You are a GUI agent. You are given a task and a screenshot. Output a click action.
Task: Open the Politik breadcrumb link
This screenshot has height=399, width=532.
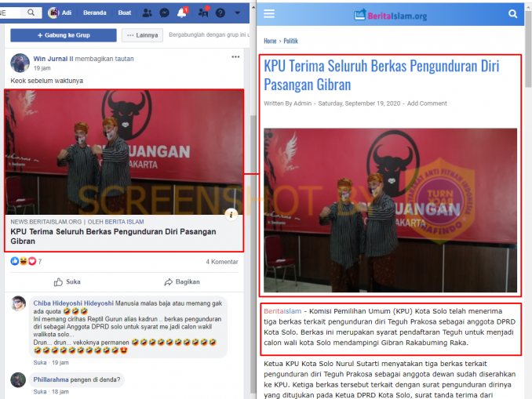291,41
